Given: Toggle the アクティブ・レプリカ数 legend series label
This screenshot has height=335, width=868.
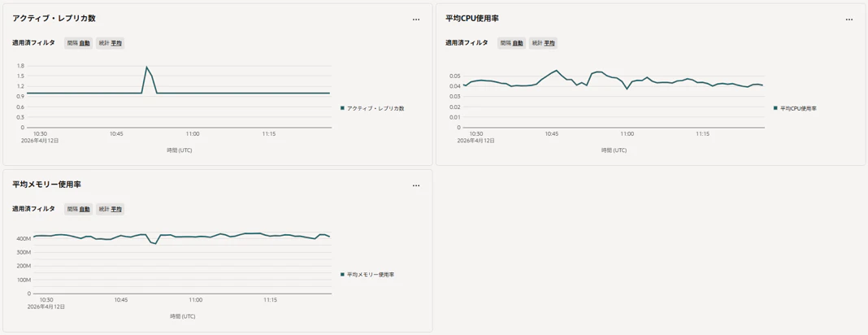Looking at the screenshot, I should point(375,108).
